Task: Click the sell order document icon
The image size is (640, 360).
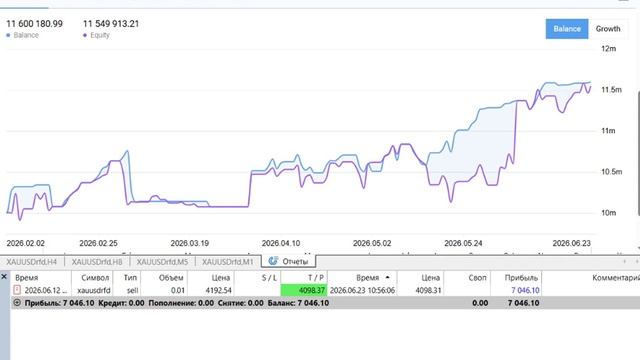Action: click(17, 290)
